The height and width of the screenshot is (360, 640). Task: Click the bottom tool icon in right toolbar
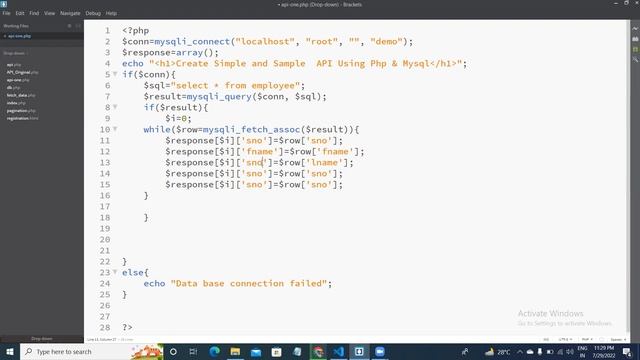[x=635, y=60]
